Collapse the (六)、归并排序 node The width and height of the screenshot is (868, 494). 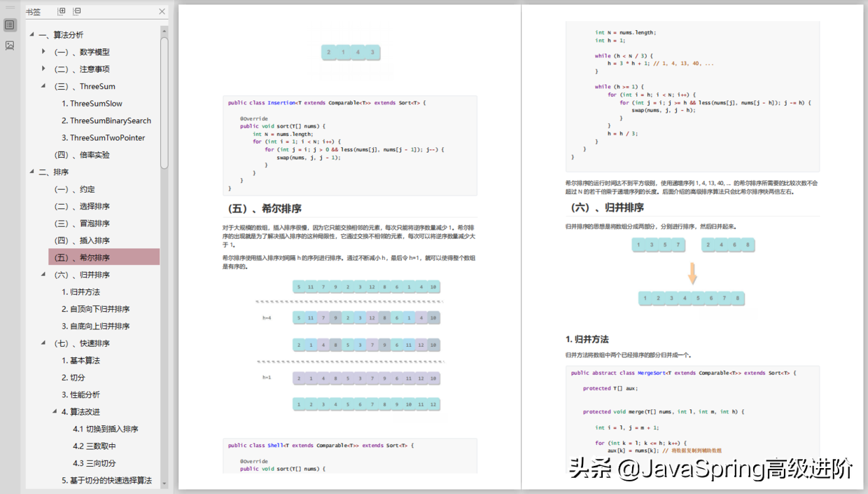point(43,275)
